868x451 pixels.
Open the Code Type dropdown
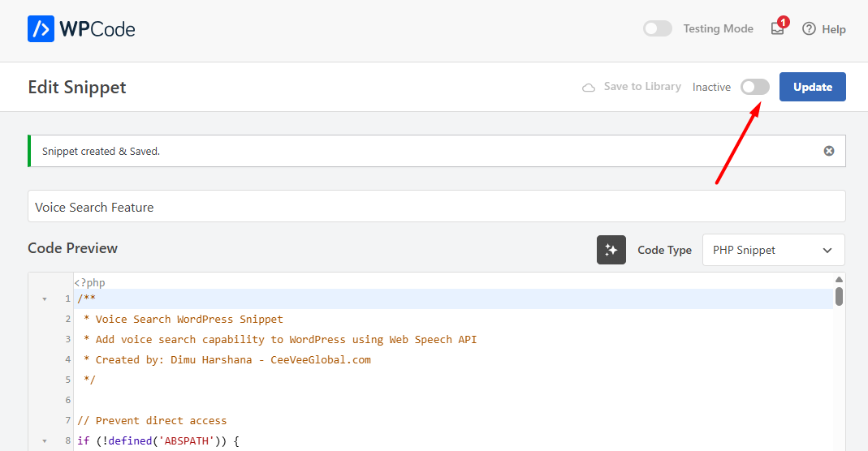click(773, 250)
